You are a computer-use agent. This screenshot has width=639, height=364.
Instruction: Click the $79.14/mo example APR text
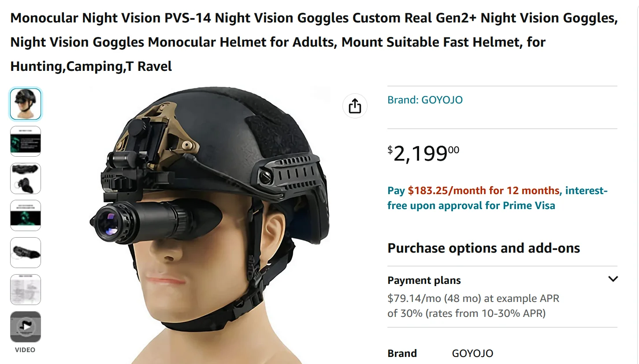point(473,306)
